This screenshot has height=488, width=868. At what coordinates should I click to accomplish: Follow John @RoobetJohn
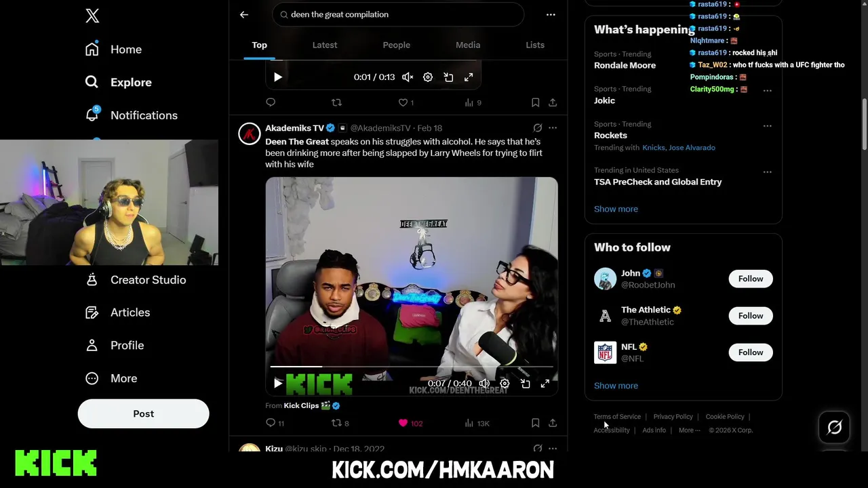point(751,279)
